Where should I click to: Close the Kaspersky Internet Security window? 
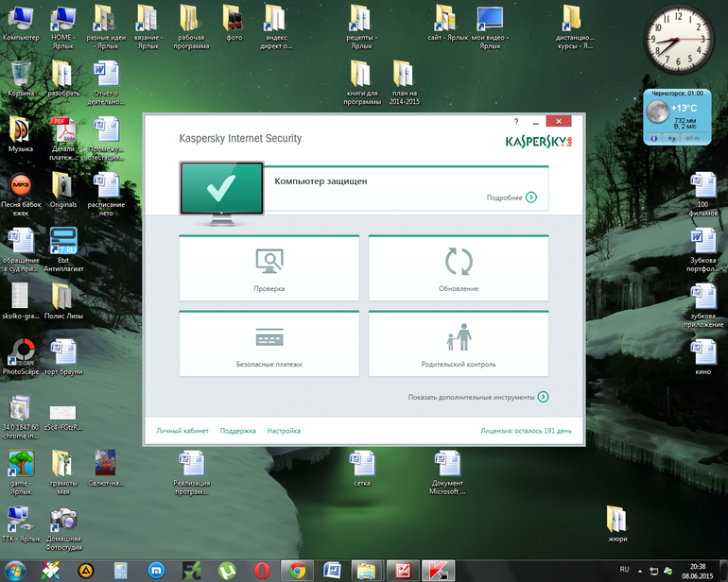559,121
